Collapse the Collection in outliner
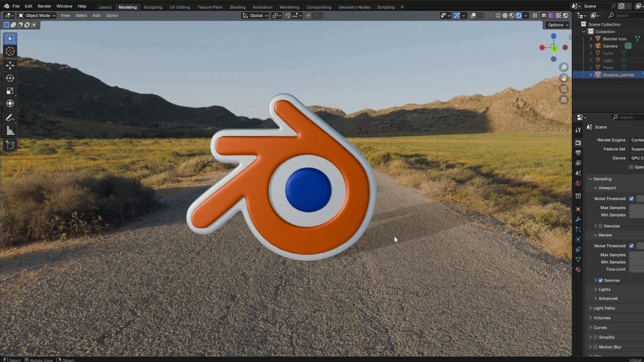Image resolution: width=644 pixels, height=362 pixels. (x=584, y=32)
